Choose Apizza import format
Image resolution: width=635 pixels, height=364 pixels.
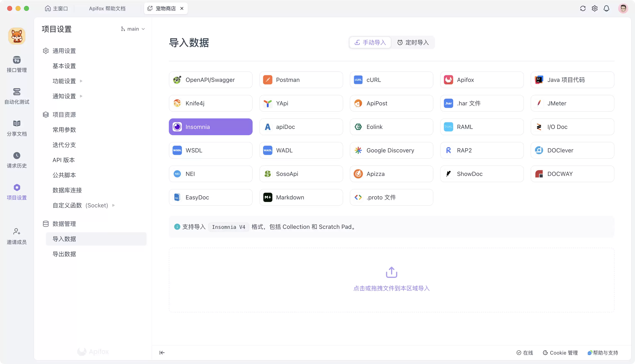pyautogui.click(x=391, y=174)
